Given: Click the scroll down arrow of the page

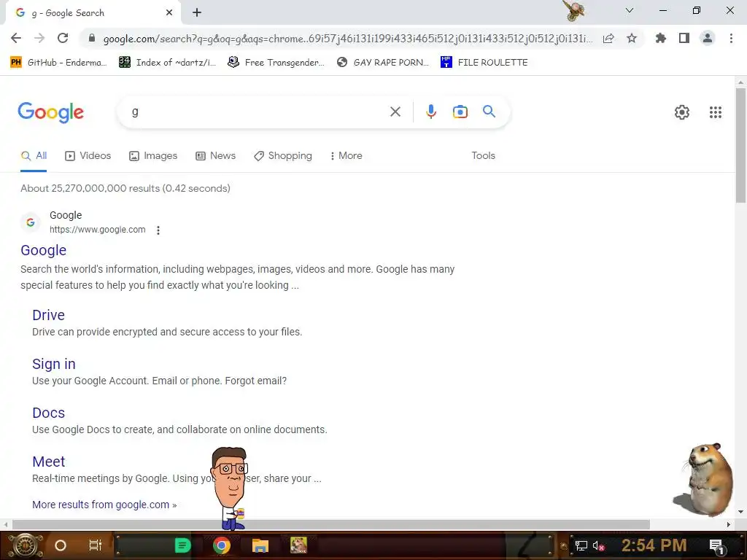Looking at the screenshot, I should (740, 512).
